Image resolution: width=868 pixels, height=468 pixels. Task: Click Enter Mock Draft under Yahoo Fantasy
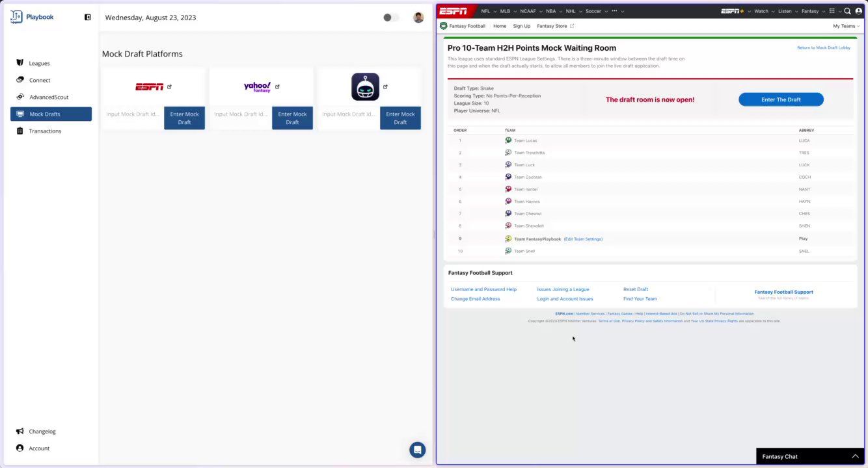point(292,118)
